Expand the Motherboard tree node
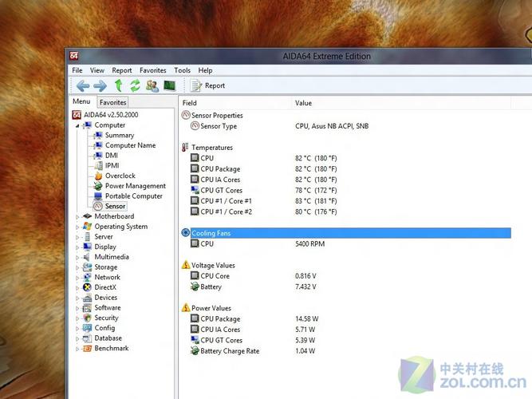 (x=77, y=216)
